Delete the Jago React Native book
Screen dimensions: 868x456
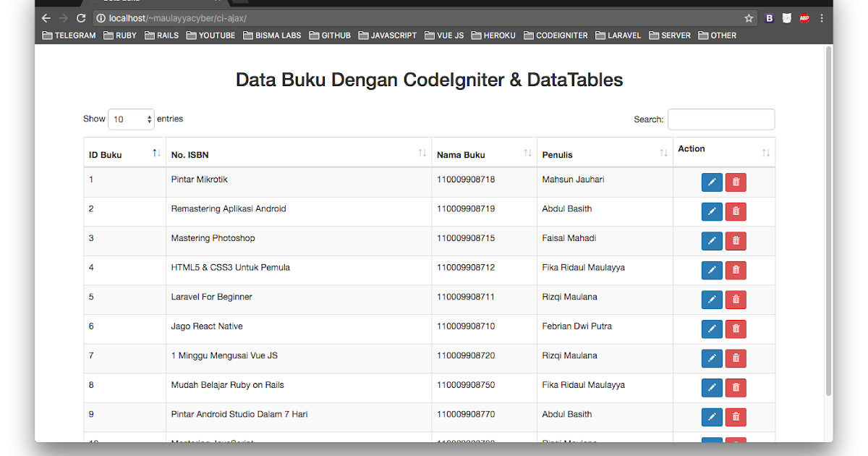[736, 329]
